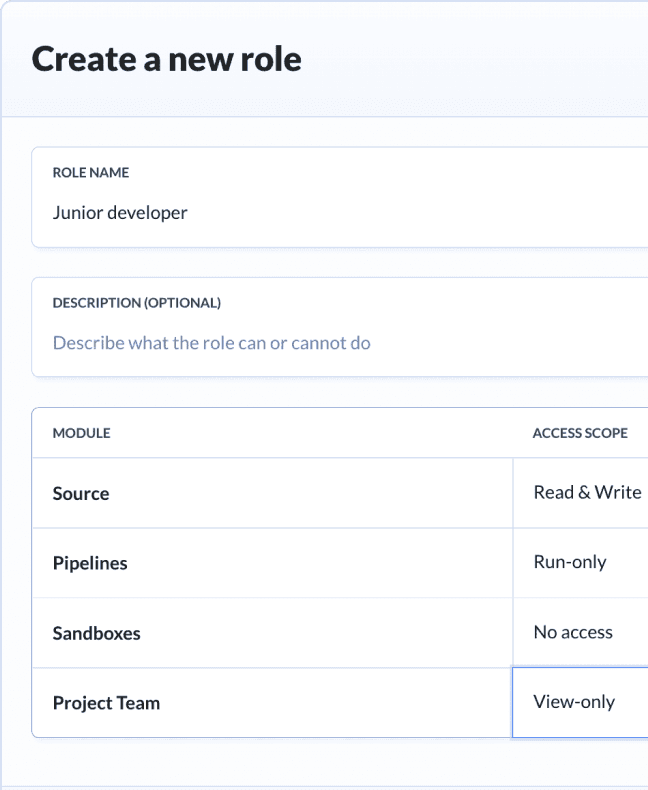Select the Pipelines module row
Image resolution: width=648 pixels, height=790 pixels.
pos(90,563)
